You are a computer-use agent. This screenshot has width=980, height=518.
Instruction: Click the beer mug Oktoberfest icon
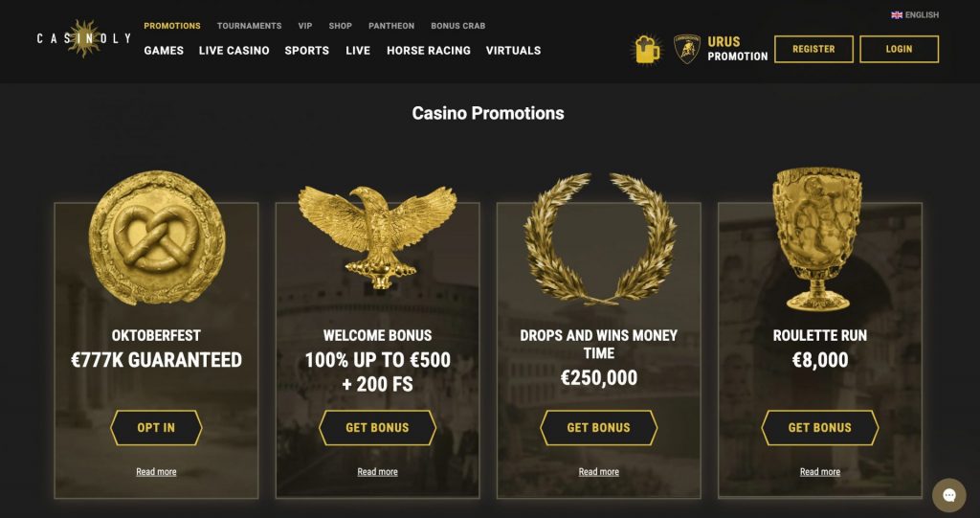pos(648,49)
